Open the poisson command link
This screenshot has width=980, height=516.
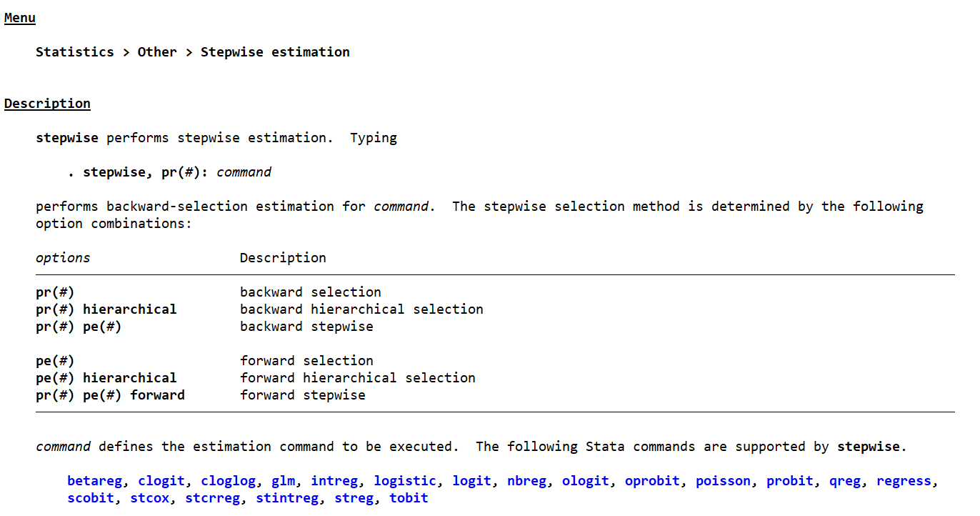723,481
